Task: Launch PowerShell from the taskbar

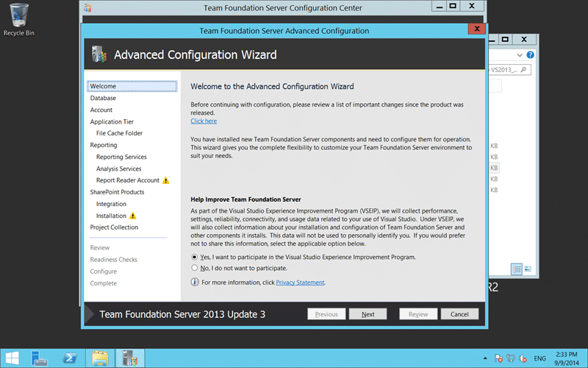Action: pos(70,358)
